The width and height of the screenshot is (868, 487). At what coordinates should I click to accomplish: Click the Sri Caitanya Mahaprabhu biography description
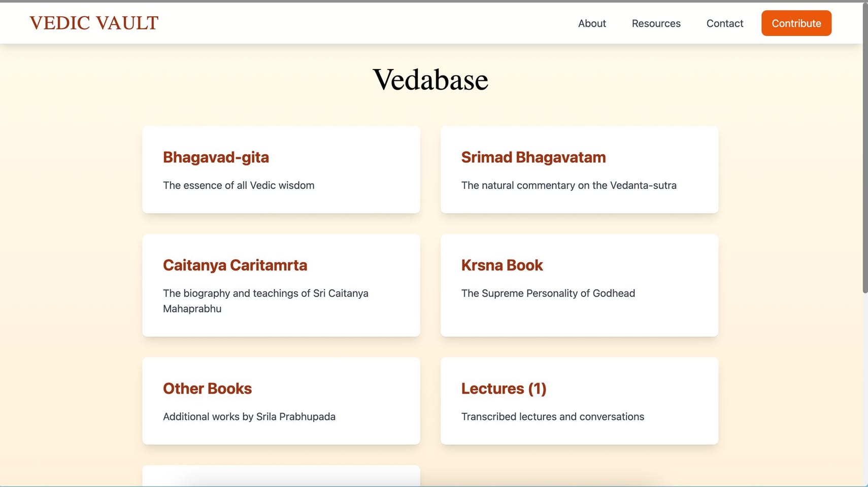265,301
